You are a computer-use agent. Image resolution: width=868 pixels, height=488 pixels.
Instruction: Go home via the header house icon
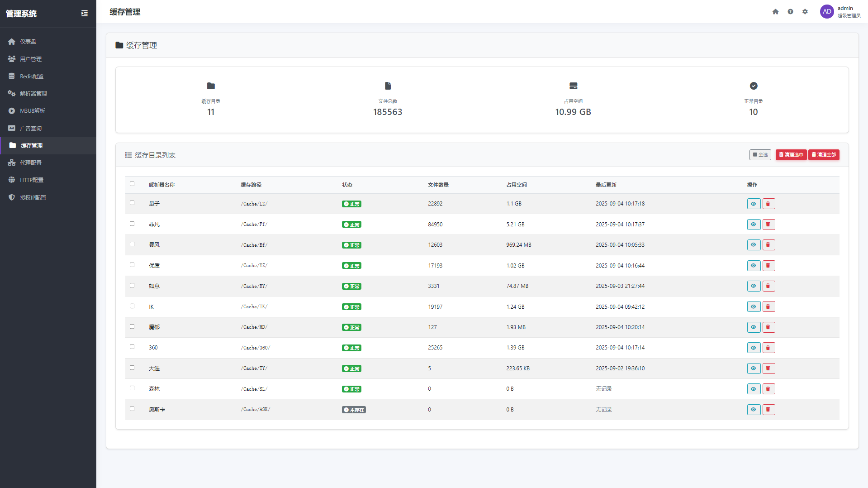coord(775,12)
